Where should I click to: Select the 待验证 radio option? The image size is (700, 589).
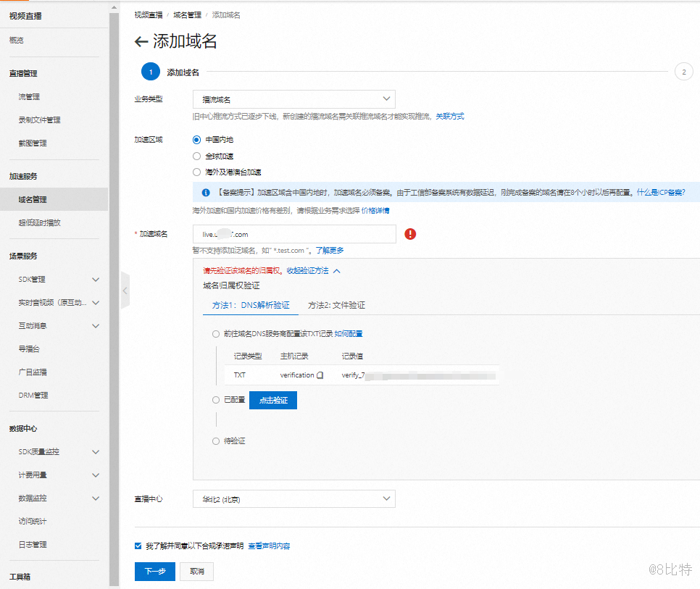[215, 440]
